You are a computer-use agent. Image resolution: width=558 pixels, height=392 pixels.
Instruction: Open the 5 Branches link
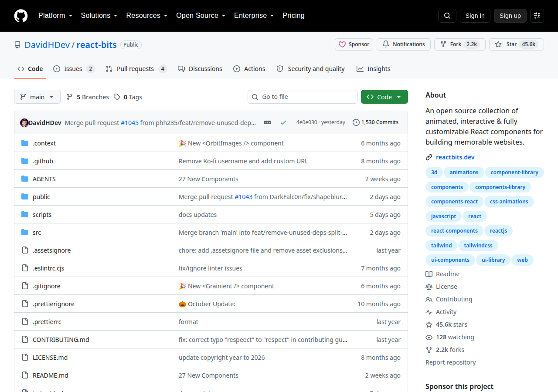click(x=88, y=97)
